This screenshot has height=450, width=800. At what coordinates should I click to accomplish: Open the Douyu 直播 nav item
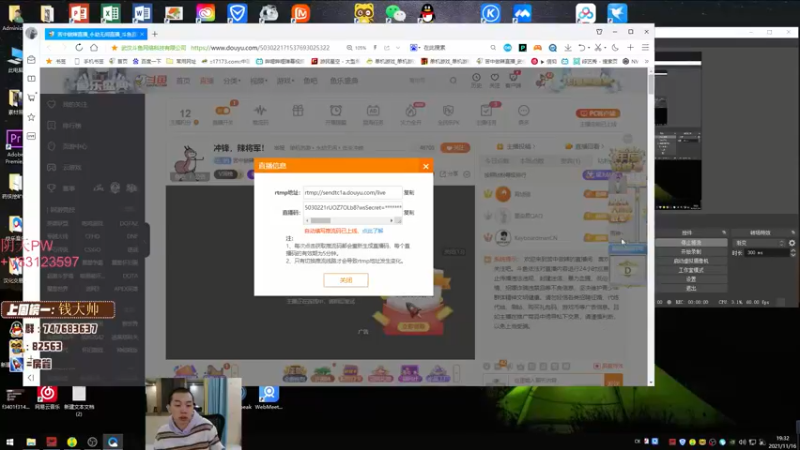[x=207, y=81]
